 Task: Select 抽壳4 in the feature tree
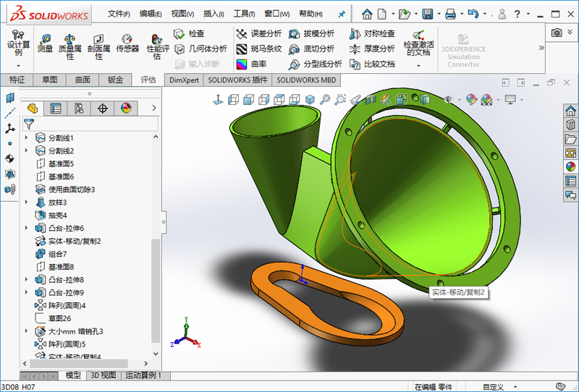point(57,215)
